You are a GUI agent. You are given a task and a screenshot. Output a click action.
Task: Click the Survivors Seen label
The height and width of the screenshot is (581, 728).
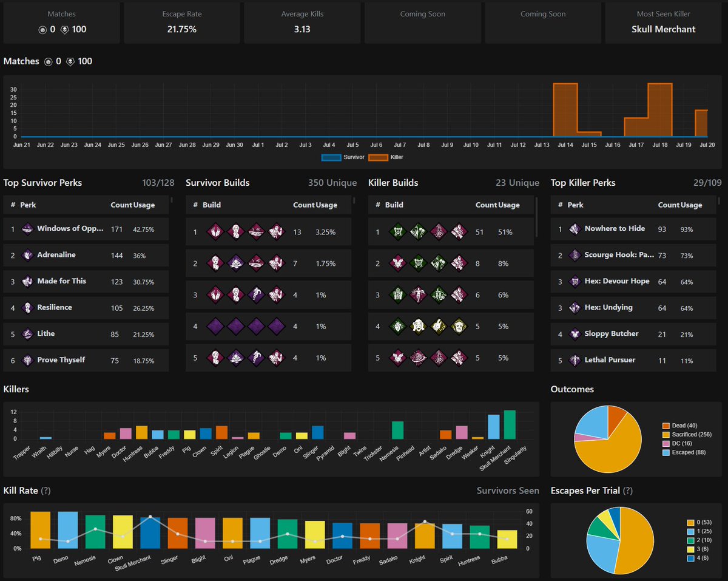pos(508,491)
